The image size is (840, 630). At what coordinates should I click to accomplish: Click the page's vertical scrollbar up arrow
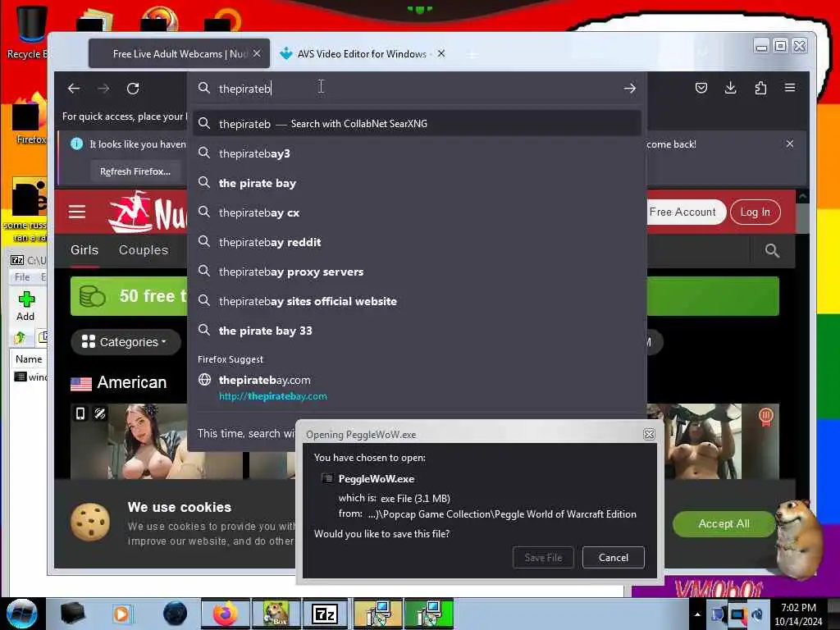point(802,197)
